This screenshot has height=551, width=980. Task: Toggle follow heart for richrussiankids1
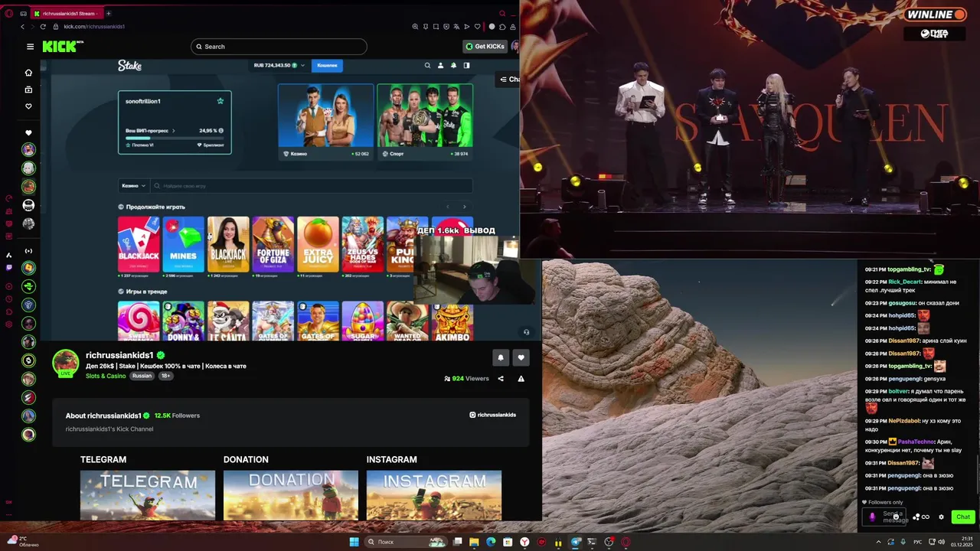[x=521, y=357]
